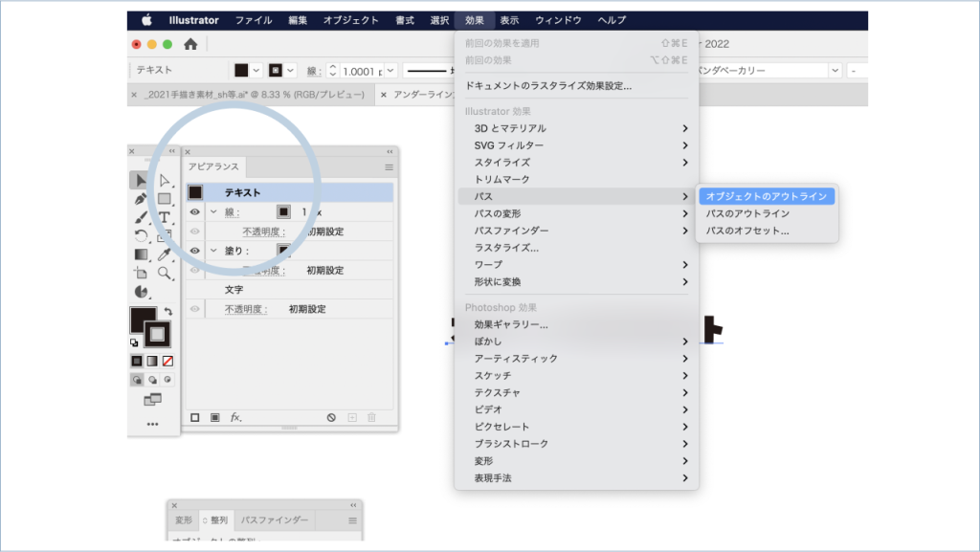Screen dimensions: 980x552
Task: Open the Apple menu
Action: (x=146, y=20)
